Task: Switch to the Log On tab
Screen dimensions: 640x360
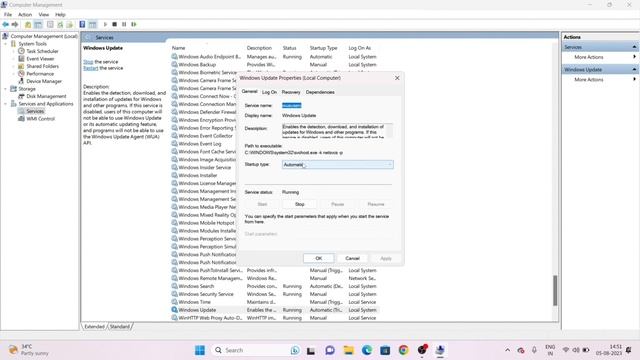Action: click(x=269, y=92)
